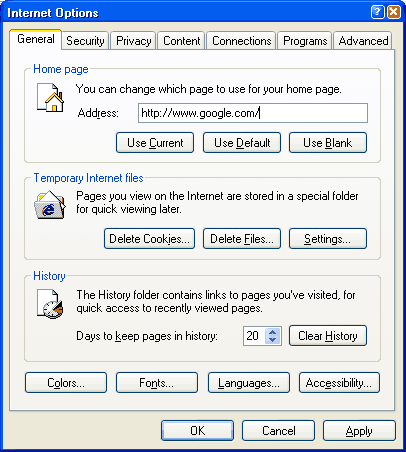Click the Home page house icon
Image resolution: width=406 pixels, height=452 pixels.
pos(50,98)
